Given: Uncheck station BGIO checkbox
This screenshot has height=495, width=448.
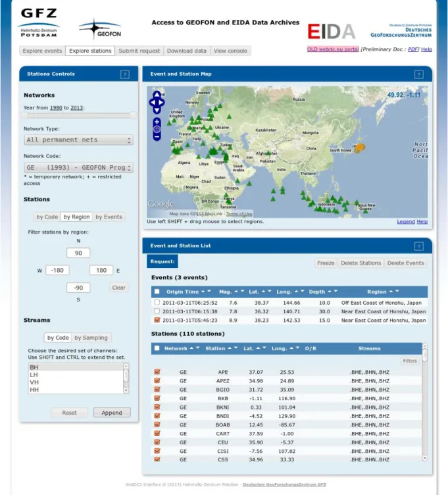Looking at the screenshot, I should coord(157,389).
